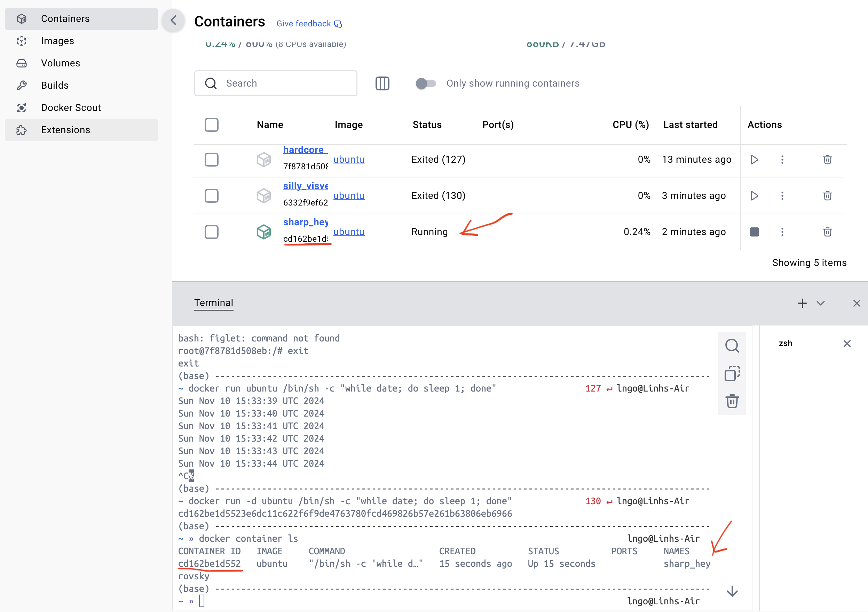Expand the terminal chevron dropdown
The image size is (868, 612).
tap(820, 303)
